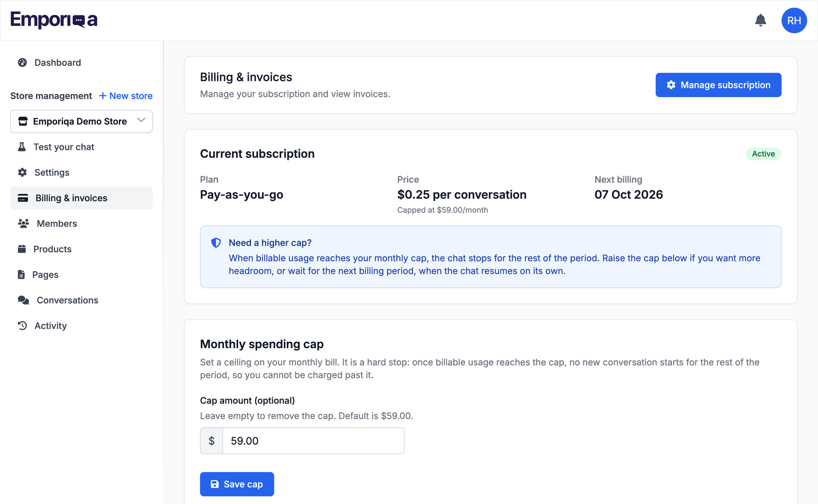Click the 07 Oct 2026 billing date
Viewport: 818px width, 504px height.
tap(628, 195)
